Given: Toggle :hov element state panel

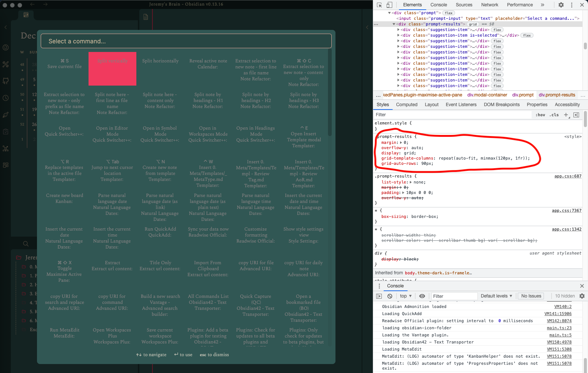Looking at the screenshot, I should click(541, 115).
